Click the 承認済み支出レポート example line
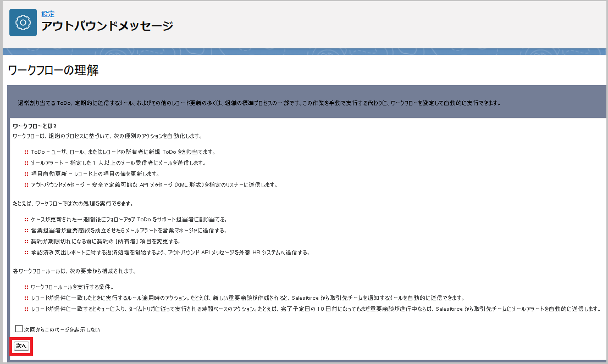The image size is (608, 364). (170, 253)
